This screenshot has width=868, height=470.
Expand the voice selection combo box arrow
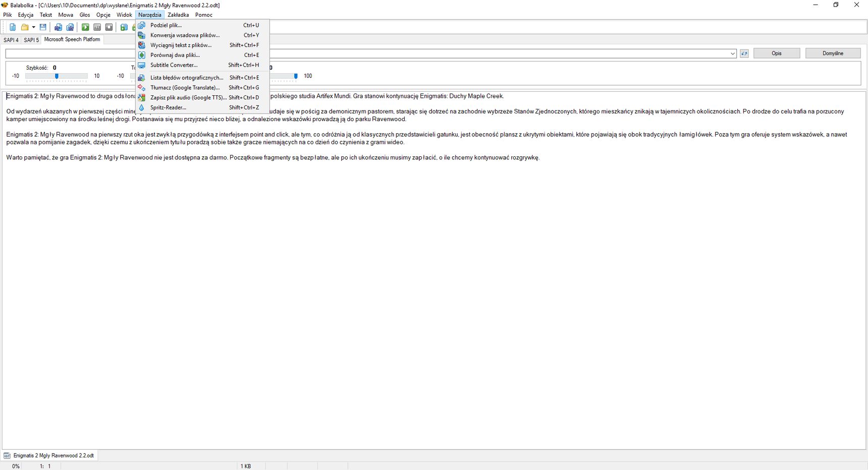(x=733, y=53)
